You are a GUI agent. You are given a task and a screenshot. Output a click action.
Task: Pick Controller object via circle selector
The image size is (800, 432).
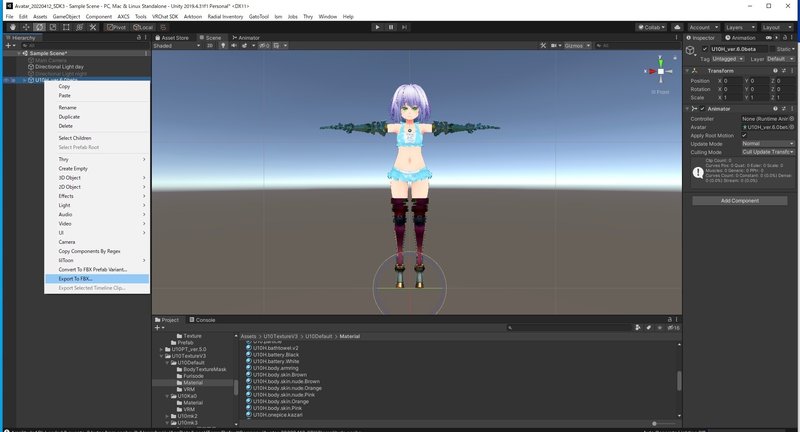pos(792,119)
